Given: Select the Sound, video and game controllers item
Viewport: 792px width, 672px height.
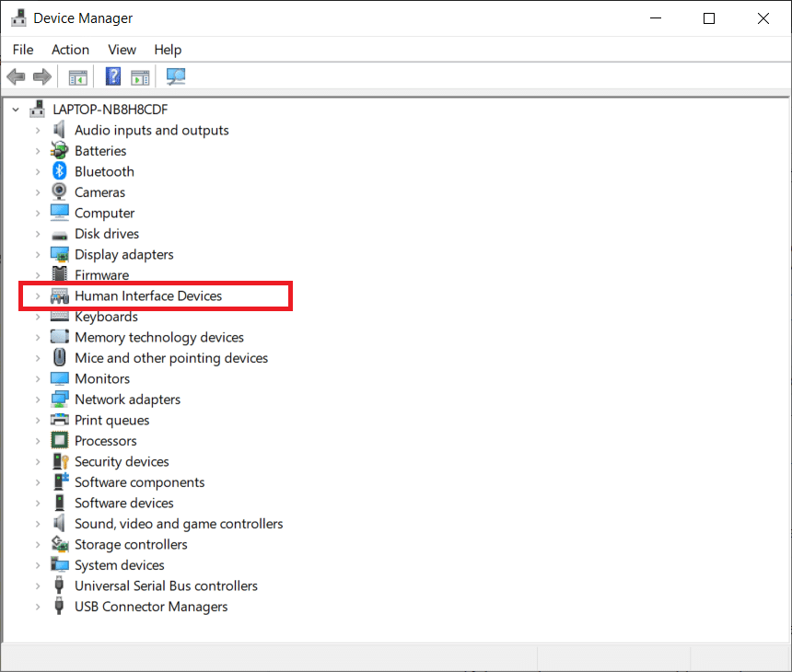Looking at the screenshot, I should (x=179, y=524).
